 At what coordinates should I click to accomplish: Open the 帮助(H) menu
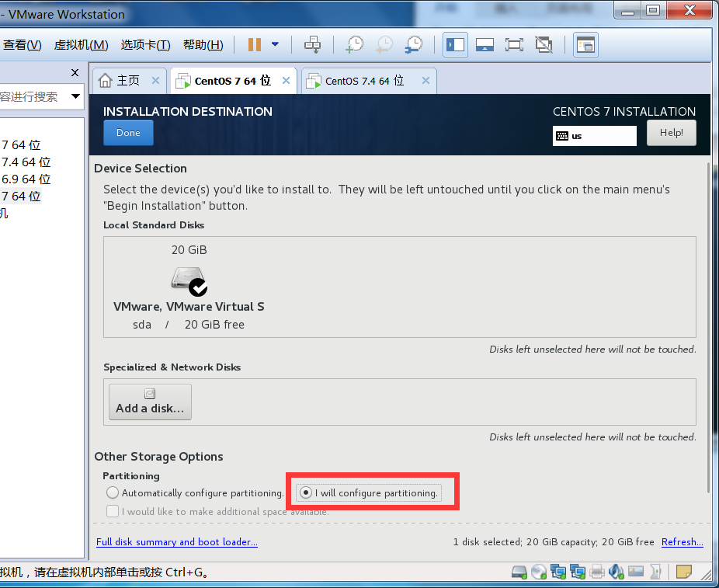[203, 44]
